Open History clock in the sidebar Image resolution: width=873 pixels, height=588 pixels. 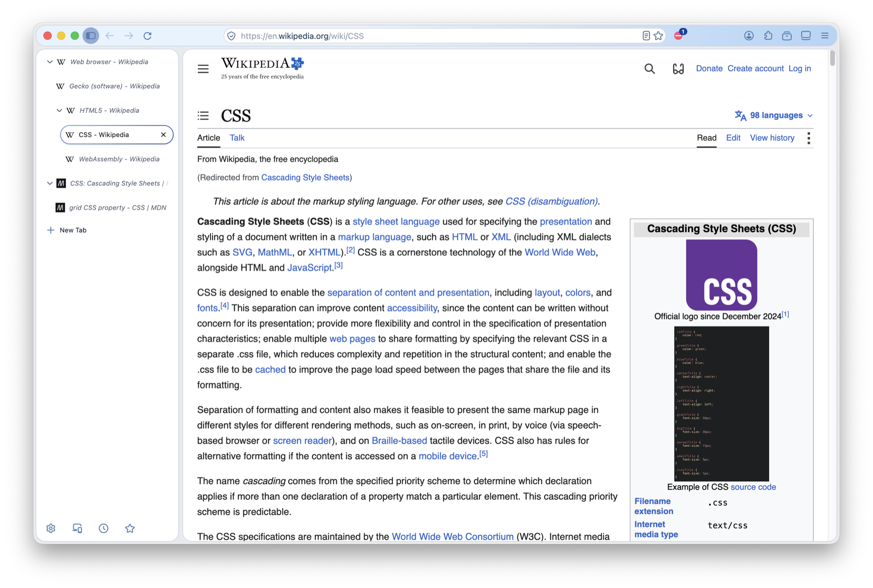pyautogui.click(x=103, y=528)
